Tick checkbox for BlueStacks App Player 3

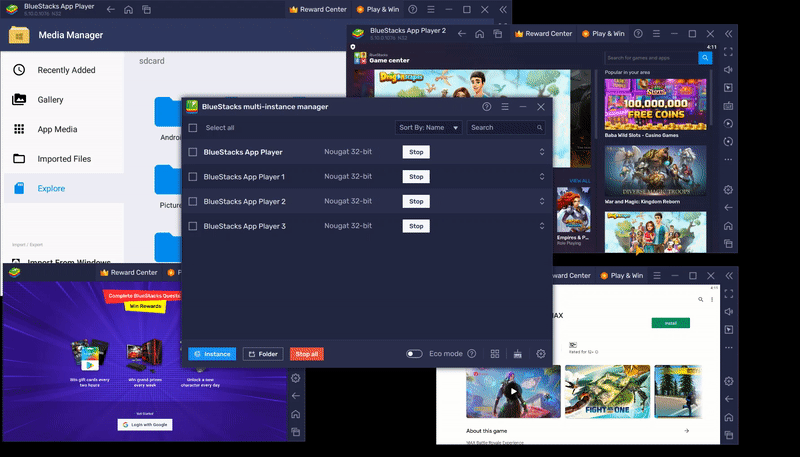(x=193, y=226)
